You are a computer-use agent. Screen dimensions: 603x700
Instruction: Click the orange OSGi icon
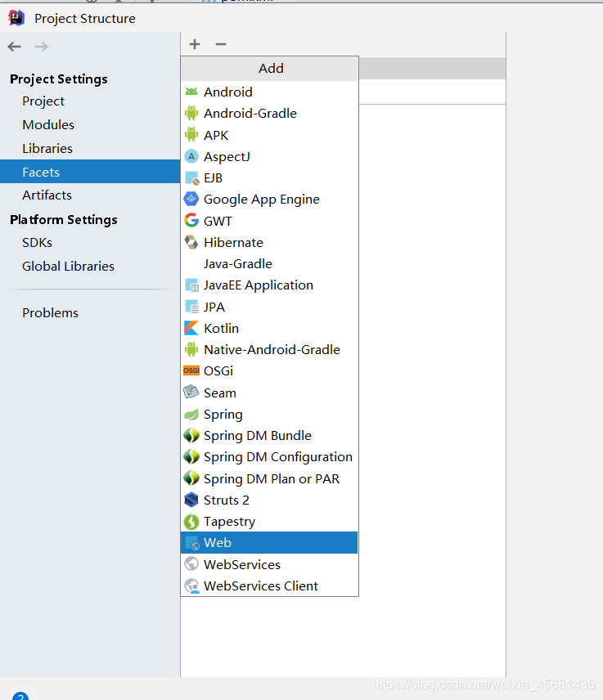191,370
